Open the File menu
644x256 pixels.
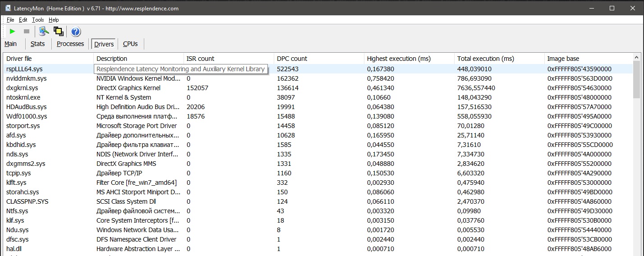(x=10, y=20)
